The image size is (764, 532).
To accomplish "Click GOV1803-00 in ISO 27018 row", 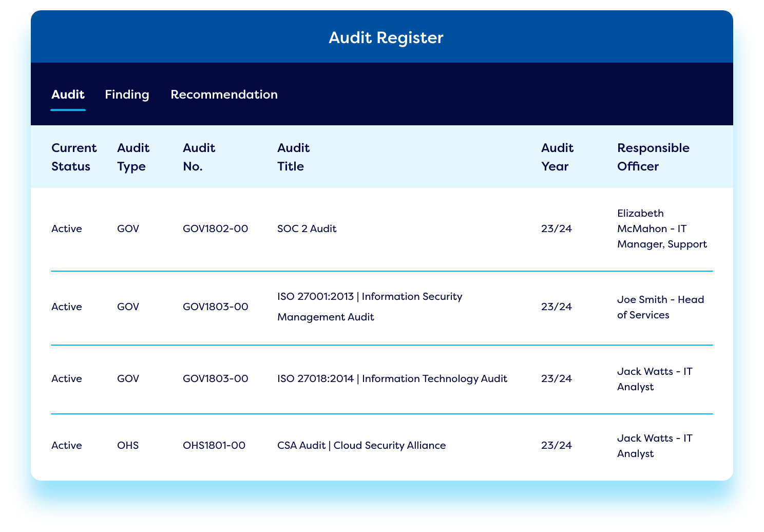I will click(216, 378).
